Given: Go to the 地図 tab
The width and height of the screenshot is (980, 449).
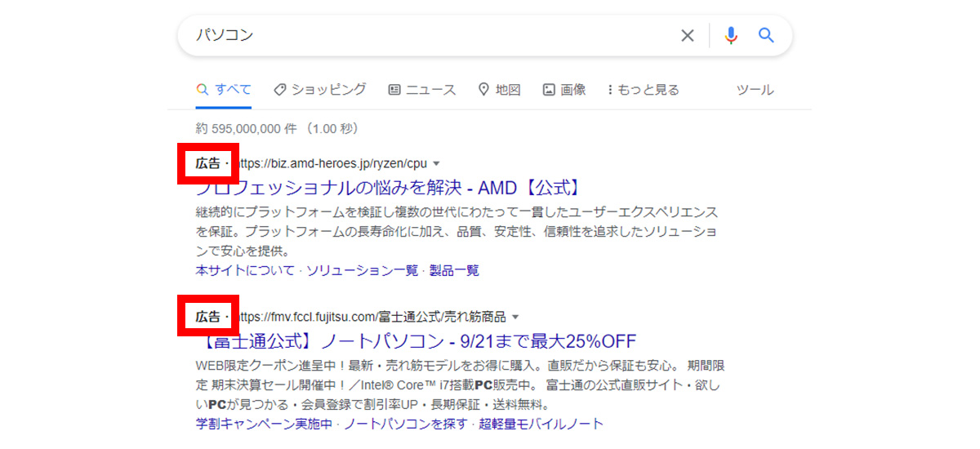Looking at the screenshot, I should click(499, 90).
